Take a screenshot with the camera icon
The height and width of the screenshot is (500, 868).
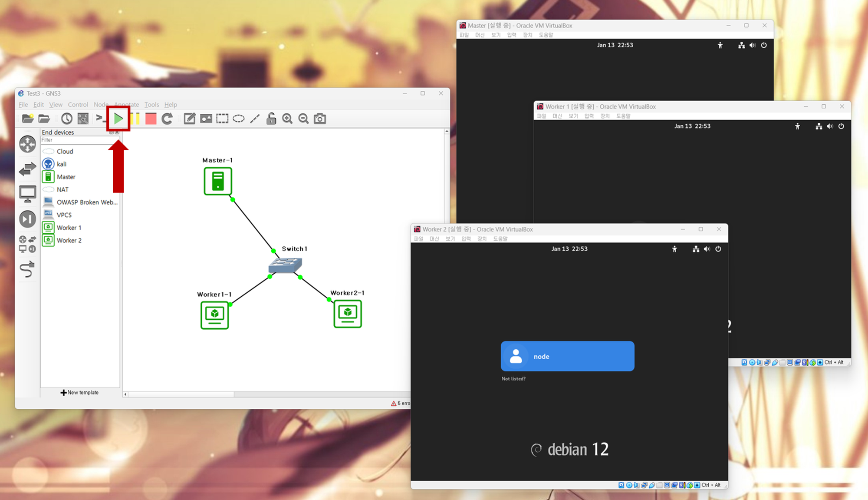click(x=320, y=119)
